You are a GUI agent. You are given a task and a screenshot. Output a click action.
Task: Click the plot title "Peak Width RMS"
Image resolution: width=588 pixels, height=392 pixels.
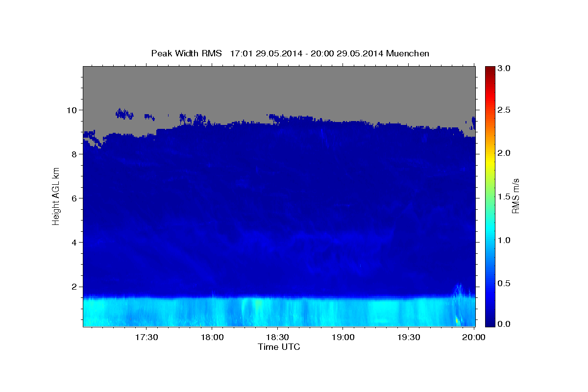pos(186,53)
